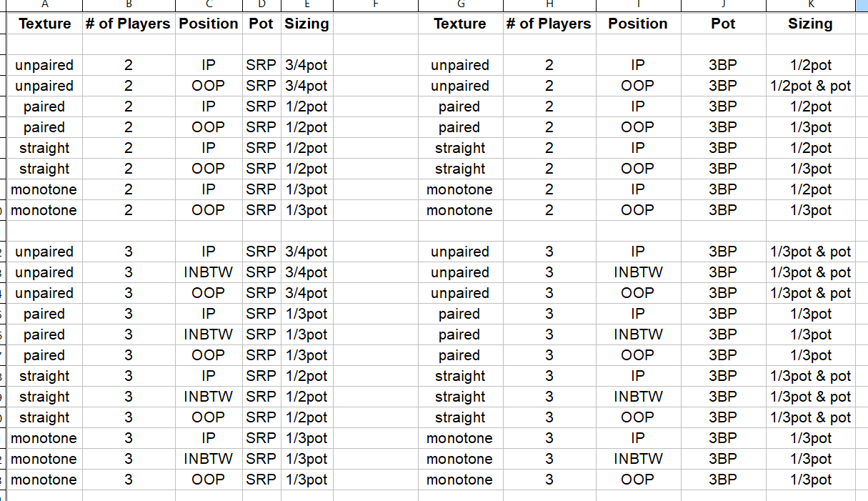The height and width of the screenshot is (501, 868).
Task: Click the first SRP cell in column D
Action: [x=261, y=65]
